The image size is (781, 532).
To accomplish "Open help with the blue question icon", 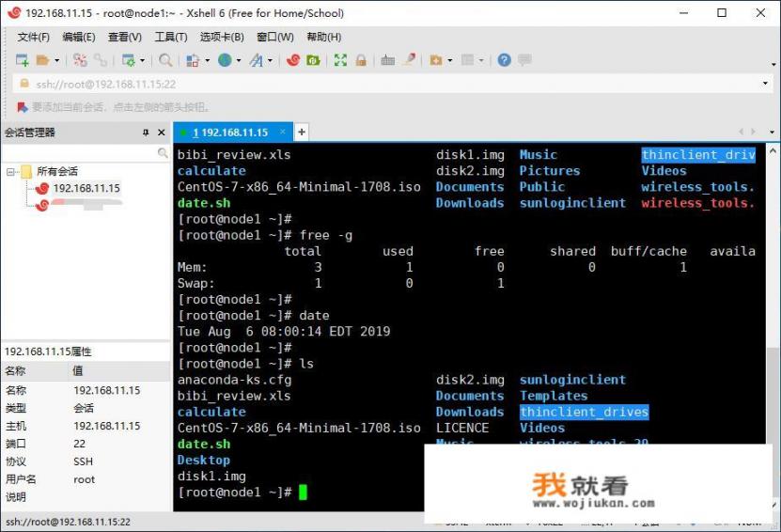I will (x=504, y=60).
